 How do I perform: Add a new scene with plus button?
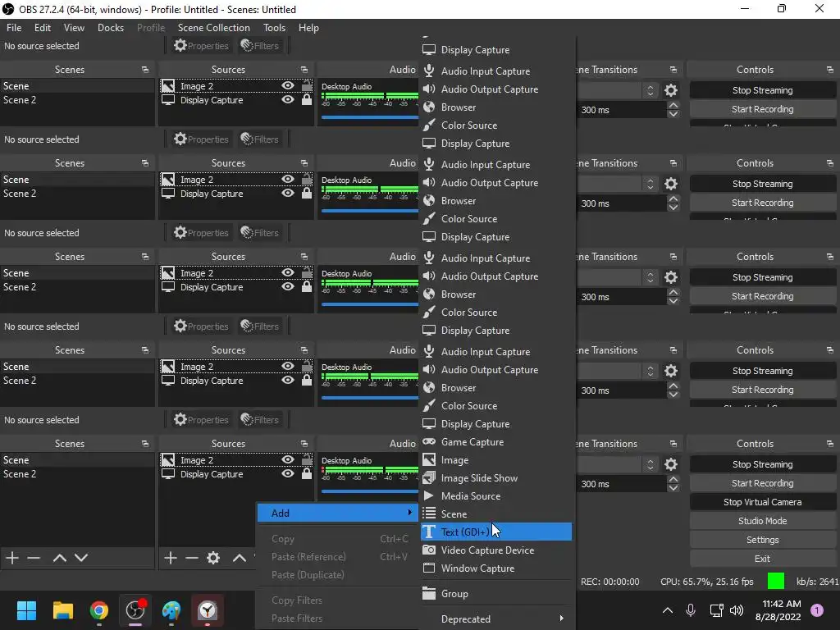point(11,558)
